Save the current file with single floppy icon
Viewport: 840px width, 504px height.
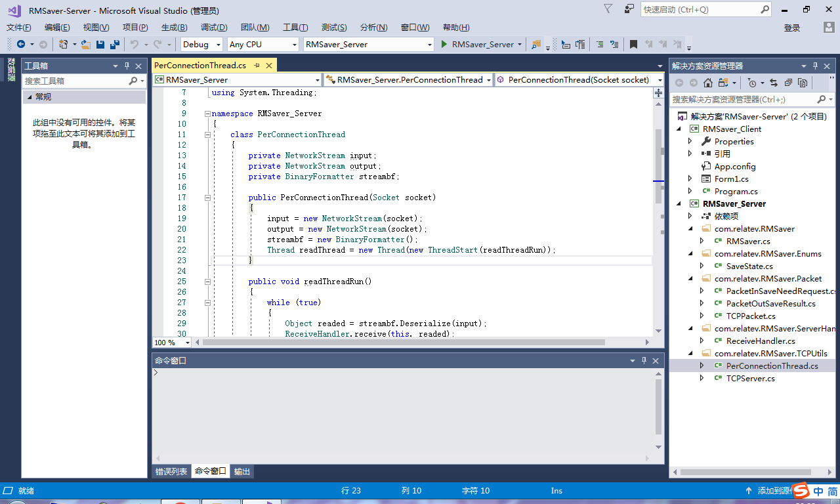[x=100, y=45]
